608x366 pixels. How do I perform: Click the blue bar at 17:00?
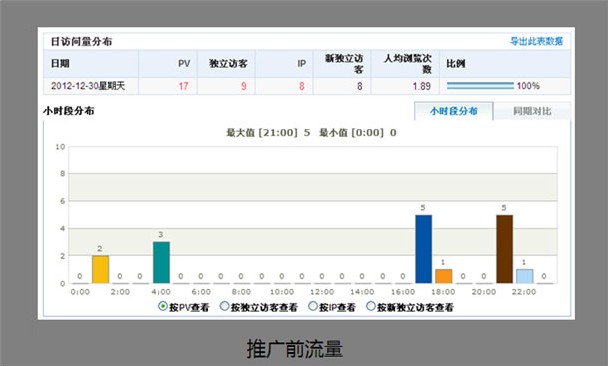423,249
